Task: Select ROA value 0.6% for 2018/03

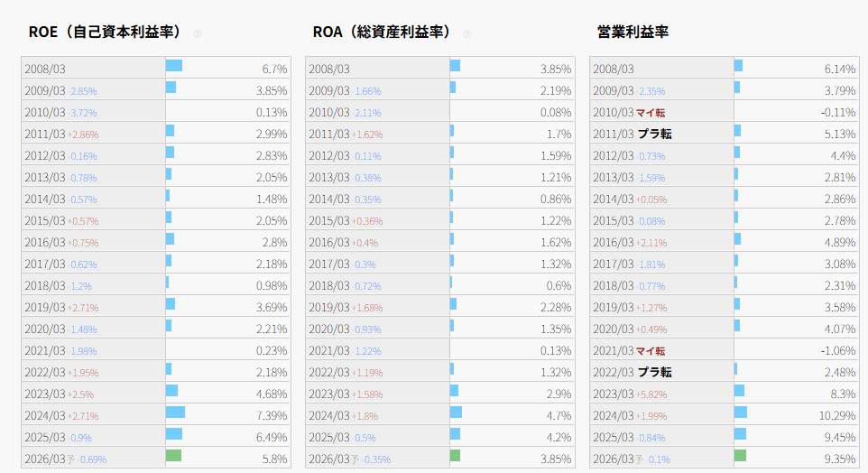Action: tap(559, 286)
